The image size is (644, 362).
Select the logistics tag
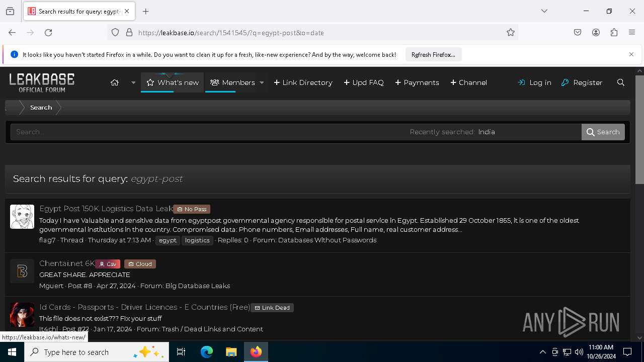[x=197, y=240]
